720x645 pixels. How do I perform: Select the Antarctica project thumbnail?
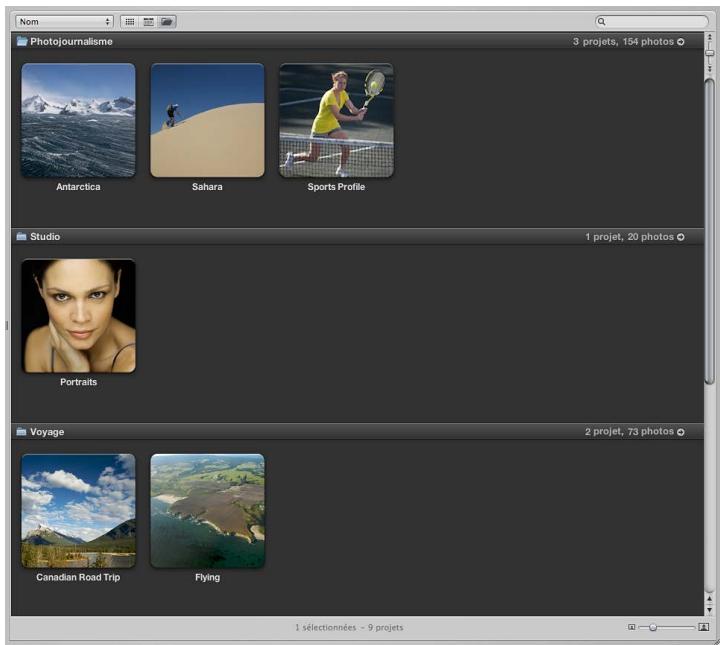pyautogui.click(x=79, y=120)
